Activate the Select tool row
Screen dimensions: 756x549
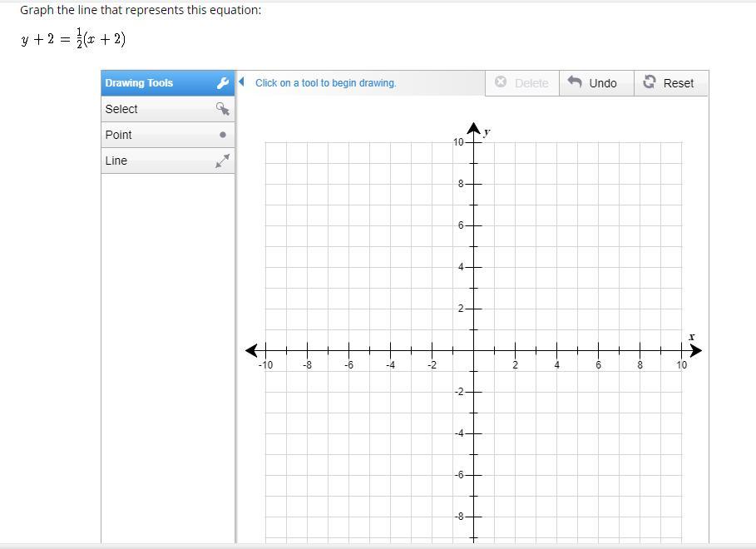pyautogui.click(x=168, y=109)
